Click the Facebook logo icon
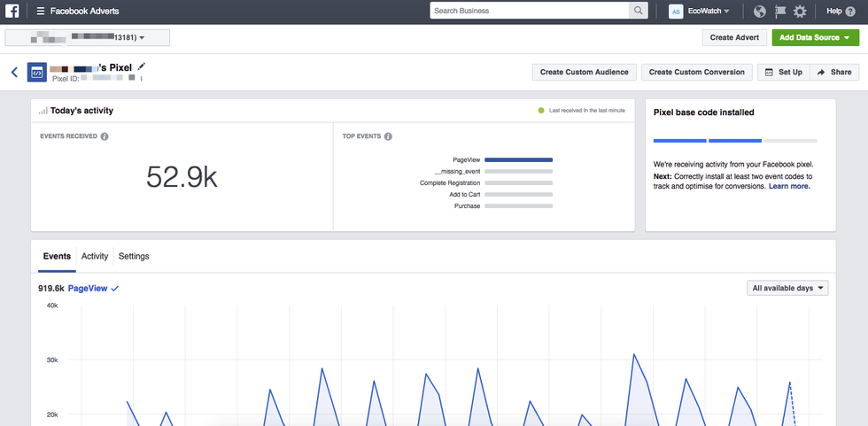The width and height of the screenshot is (868, 426). pos(13,12)
